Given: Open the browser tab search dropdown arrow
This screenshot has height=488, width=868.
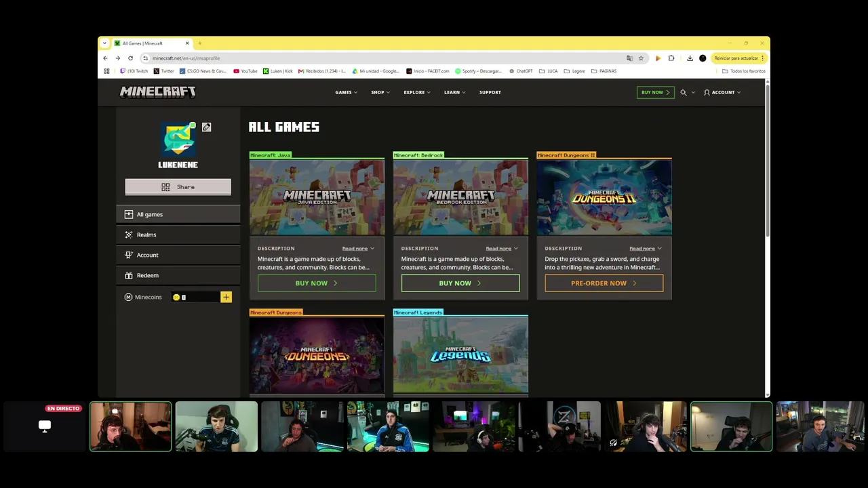Looking at the screenshot, I should coord(104,43).
